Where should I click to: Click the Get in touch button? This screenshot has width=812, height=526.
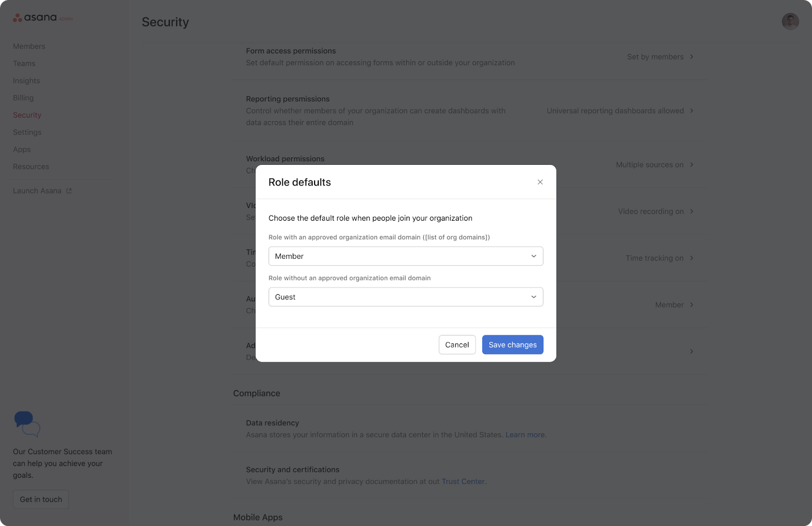click(x=41, y=499)
